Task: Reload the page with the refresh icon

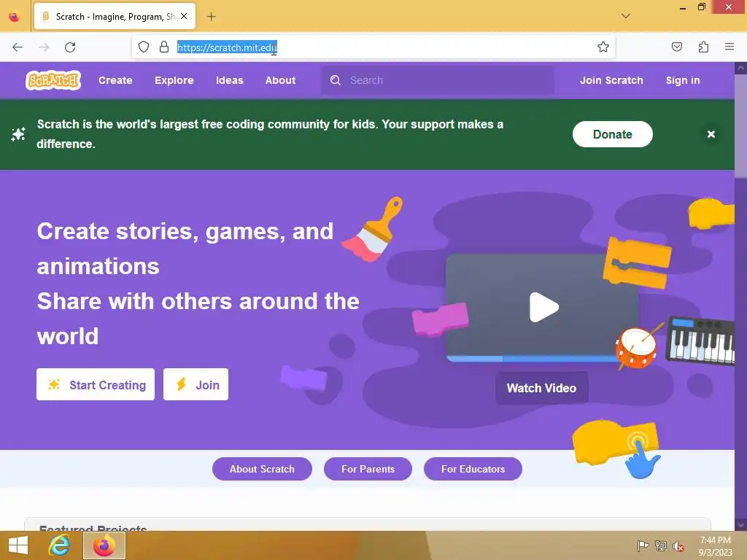Action: (x=70, y=47)
